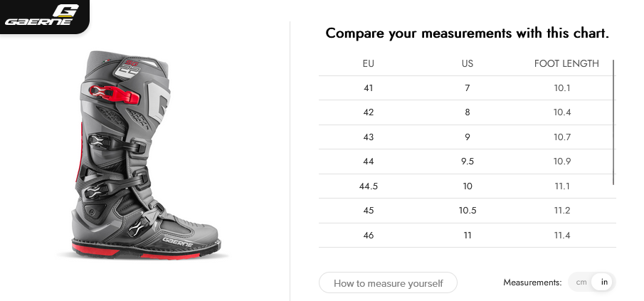The height and width of the screenshot is (301, 644).
Task: Open the How to measure yourself guide
Action: pos(388,283)
